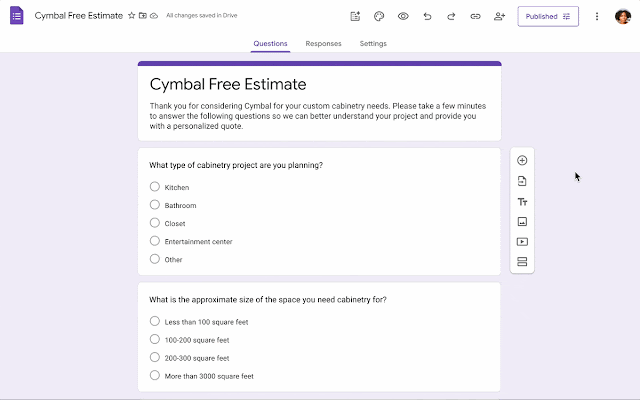Insert an image from the side toolbar
Image resolution: width=640 pixels, height=400 pixels.
522,222
